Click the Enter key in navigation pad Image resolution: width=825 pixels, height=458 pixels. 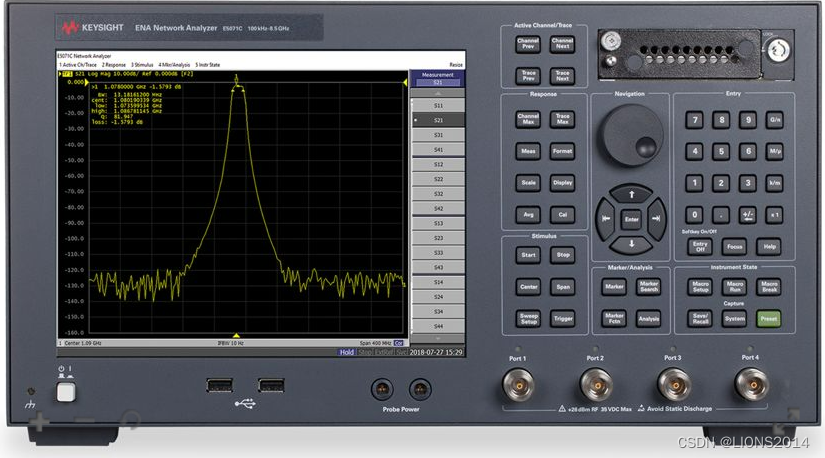pyautogui.click(x=631, y=219)
